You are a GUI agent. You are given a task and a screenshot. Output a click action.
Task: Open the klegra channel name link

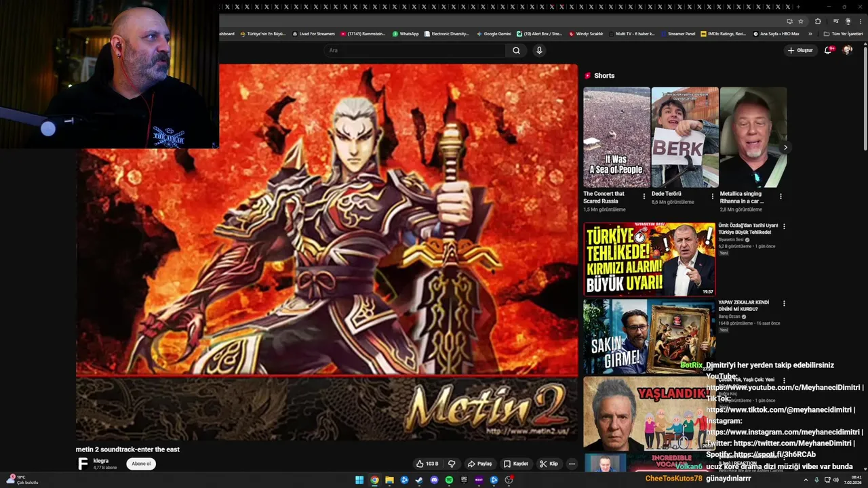[100, 461]
